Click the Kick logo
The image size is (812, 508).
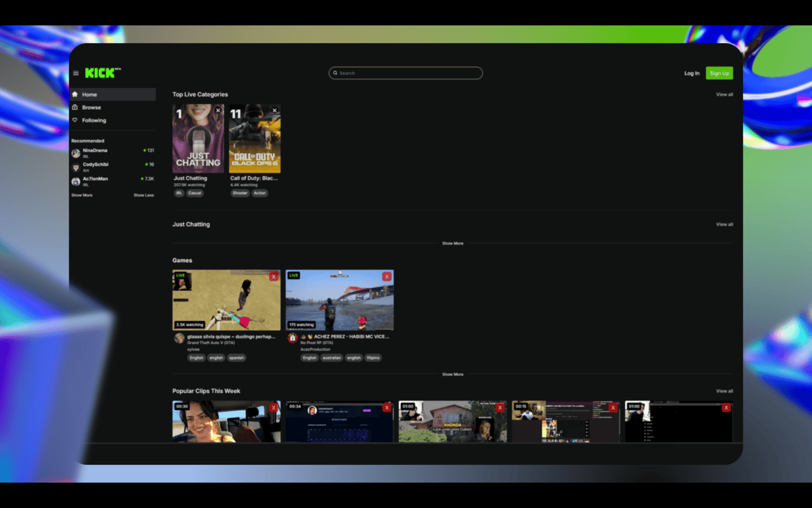click(x=100, y=72)
